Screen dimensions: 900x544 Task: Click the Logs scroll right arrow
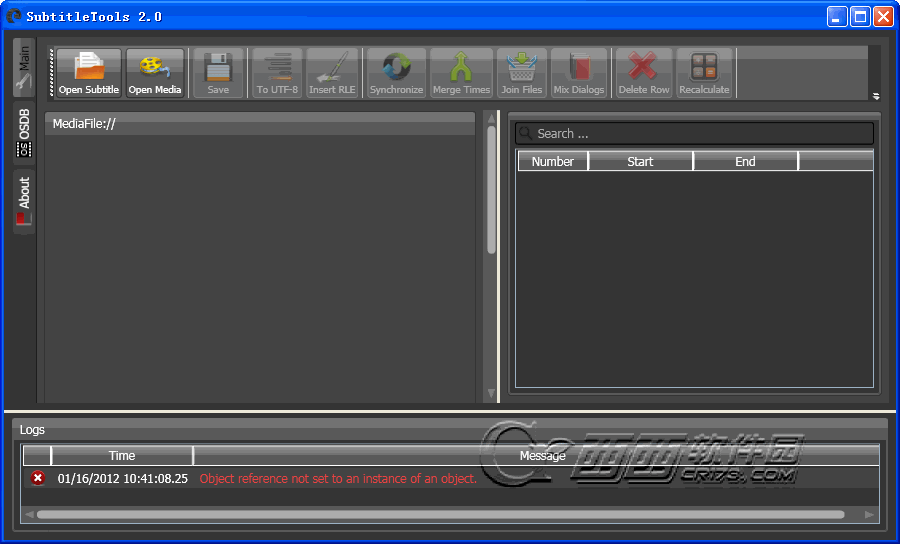tap(870, 515)
